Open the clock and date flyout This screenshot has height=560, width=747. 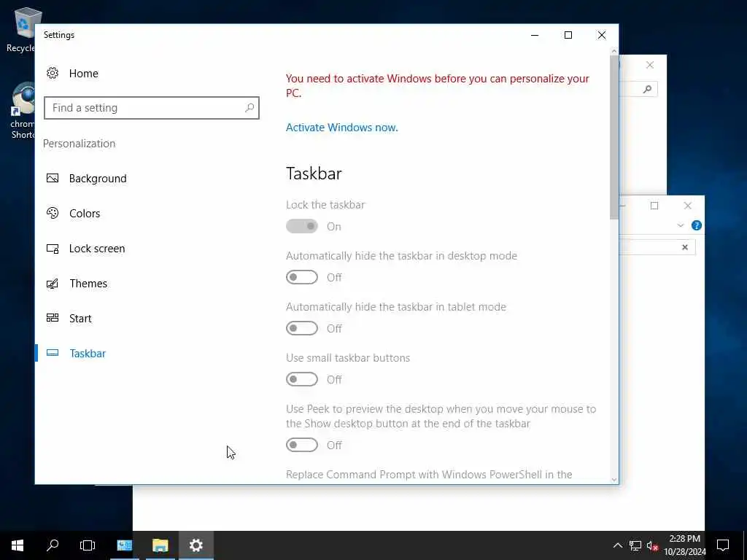(684, 545)
